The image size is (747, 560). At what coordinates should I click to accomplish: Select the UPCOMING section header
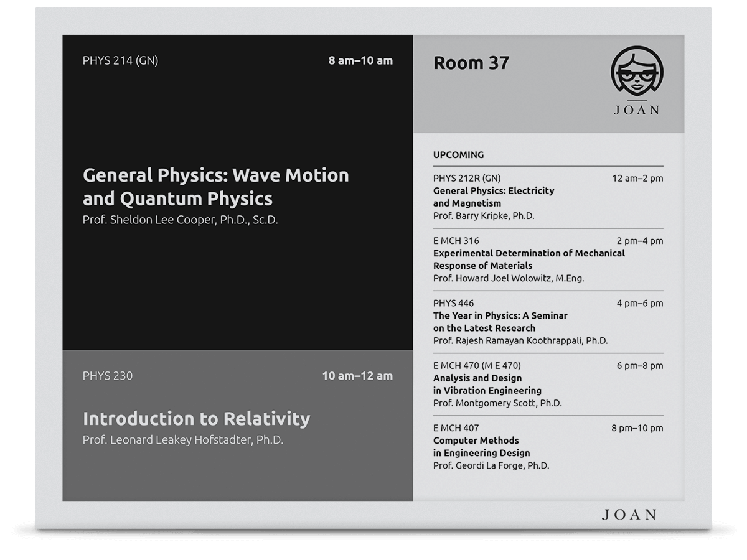[458, 155]
